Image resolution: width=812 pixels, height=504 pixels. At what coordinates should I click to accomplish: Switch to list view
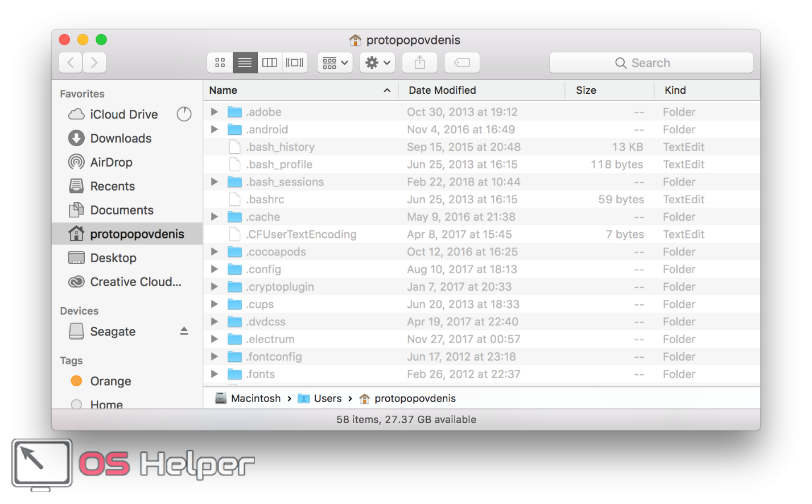click(245, 63)
